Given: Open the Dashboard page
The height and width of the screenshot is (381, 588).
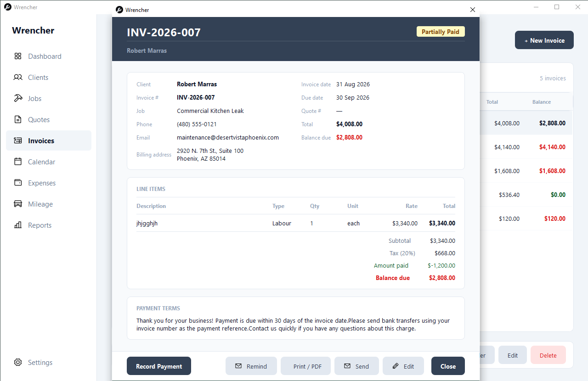Looking at the screenshot, I should 49,56.
